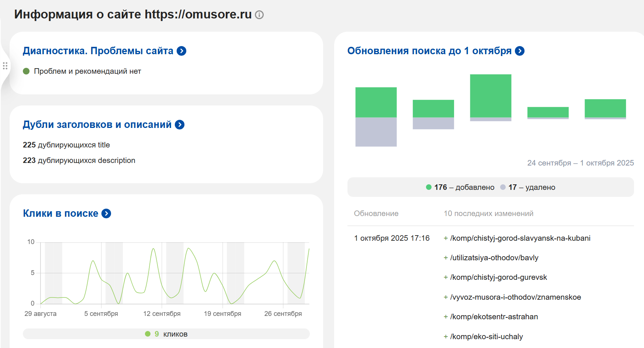Screen dimensions: 644x348
Task: Toggle the grey удалено legend marker
Action: point(503,187)
